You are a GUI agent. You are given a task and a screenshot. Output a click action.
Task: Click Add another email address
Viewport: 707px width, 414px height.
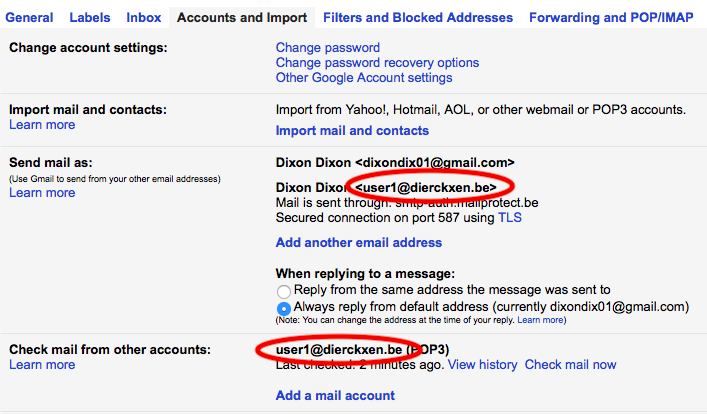coord(358,242)
